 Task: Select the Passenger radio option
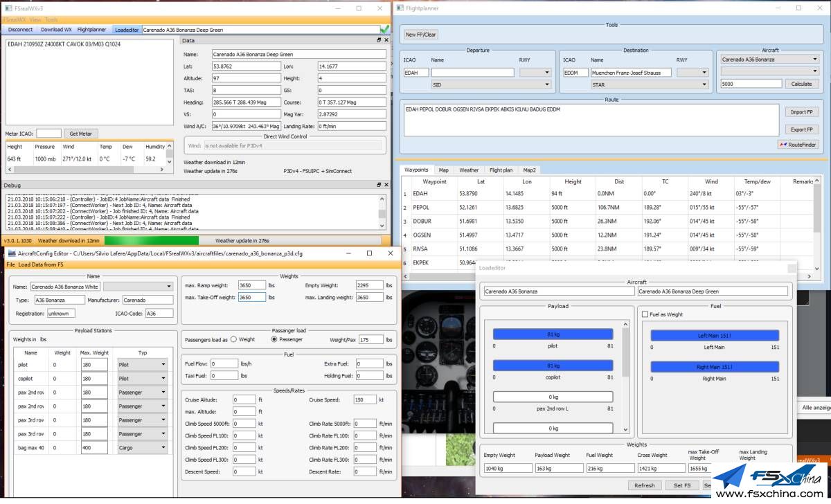tap(274, 339)
